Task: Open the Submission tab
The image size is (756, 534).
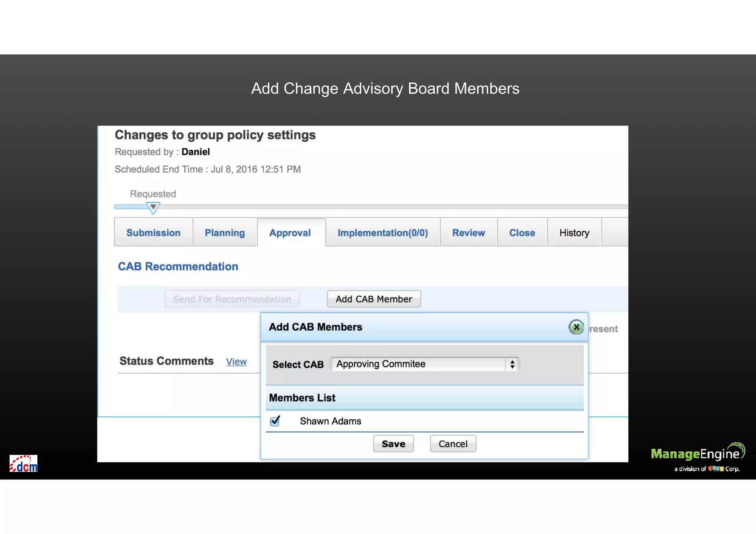Action: point(153,232)
